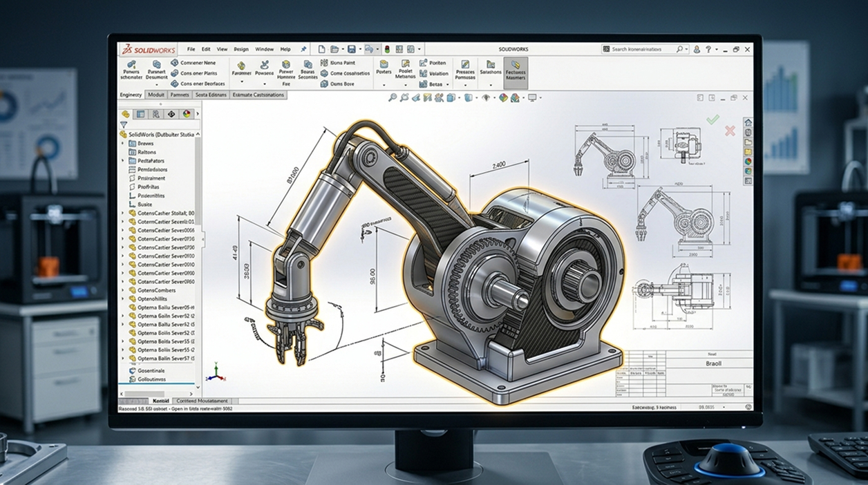Select the Pursnart Desumornt ribbon tool
The width and height of the screenshot is (868, 485).
(x=157, y=70)
